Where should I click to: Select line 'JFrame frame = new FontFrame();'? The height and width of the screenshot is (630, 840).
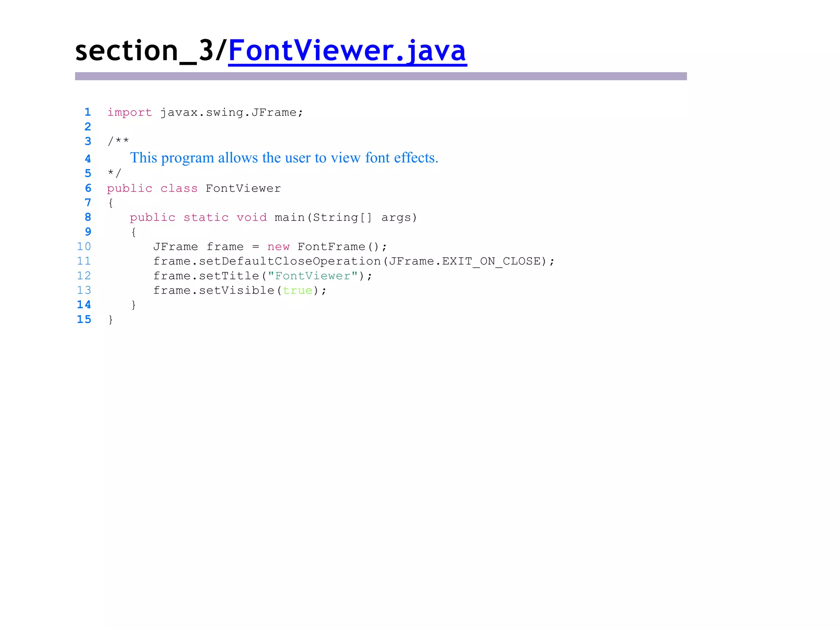[270, 247]
